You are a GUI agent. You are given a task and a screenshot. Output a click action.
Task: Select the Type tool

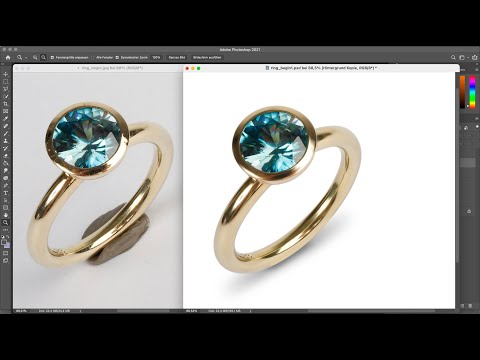pyautogui.click(x=6, y=193)
